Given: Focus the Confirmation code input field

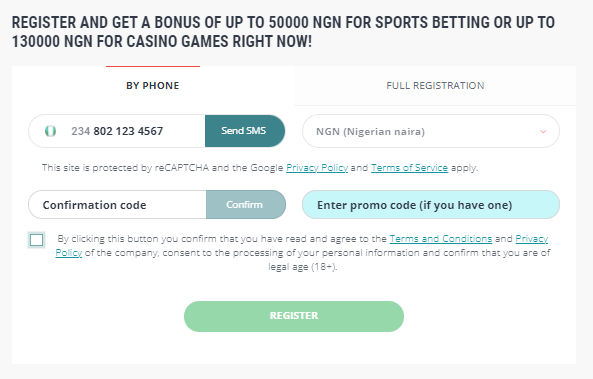Looking at the screenshot, I should (x=117, y=205).
